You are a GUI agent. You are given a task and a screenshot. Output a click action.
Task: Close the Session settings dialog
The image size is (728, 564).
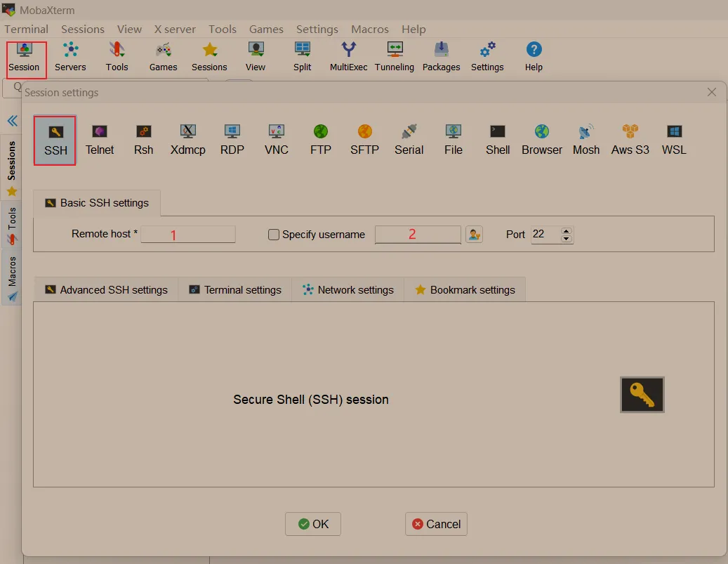coord(711,93)
